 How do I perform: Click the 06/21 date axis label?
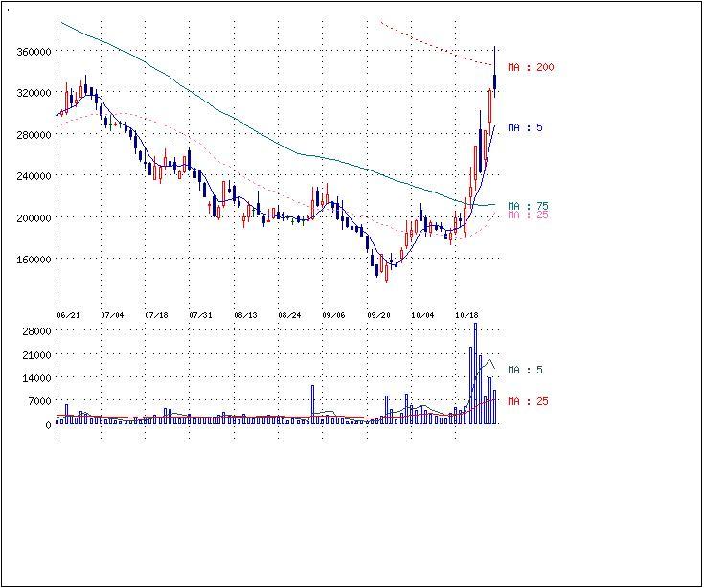pyautogui.click(x=68, y=314)
